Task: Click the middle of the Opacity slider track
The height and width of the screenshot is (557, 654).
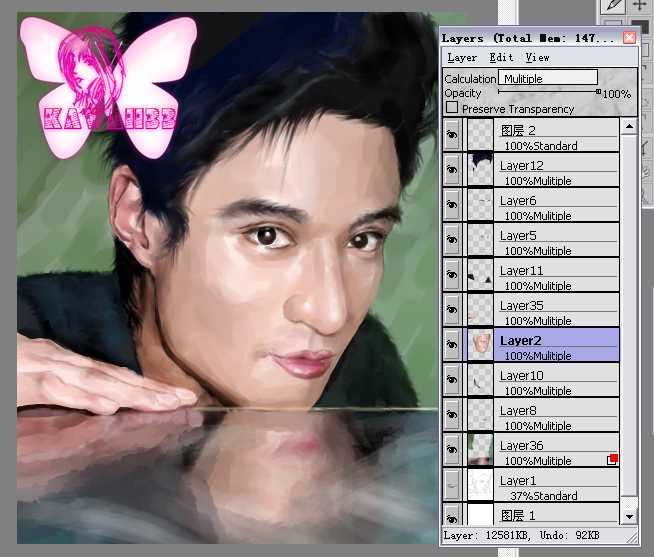Action: click(549, 91)
